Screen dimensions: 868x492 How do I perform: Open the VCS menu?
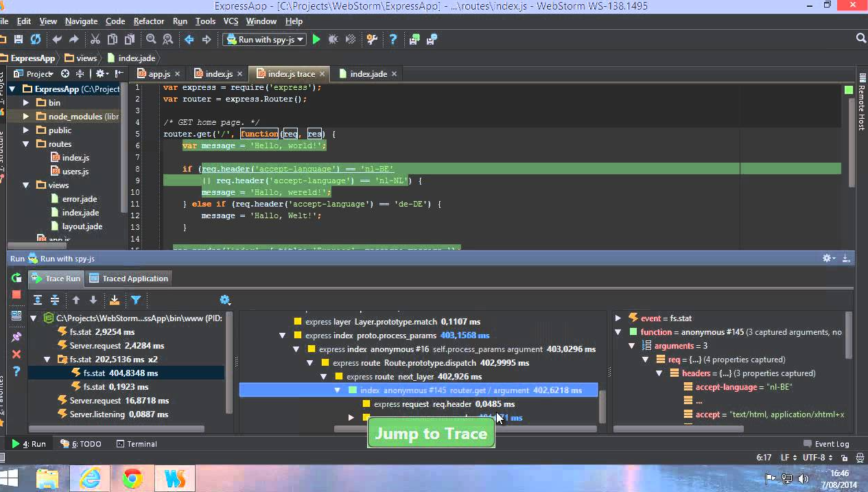(x=231, y=21)
